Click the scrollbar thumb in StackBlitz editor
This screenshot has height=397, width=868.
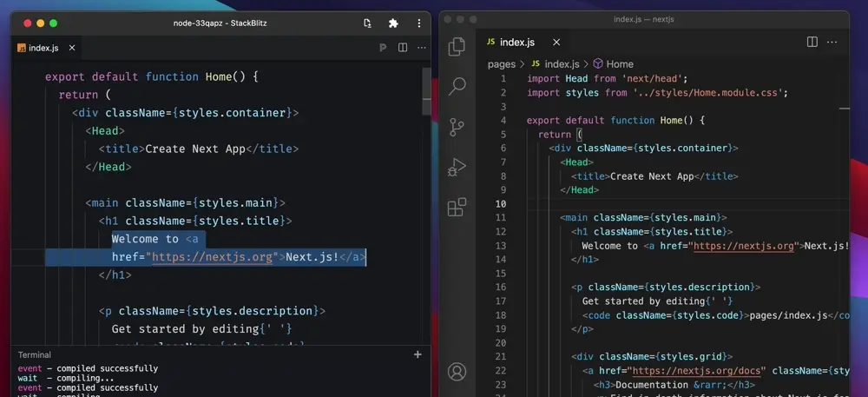tap(426, 91)
